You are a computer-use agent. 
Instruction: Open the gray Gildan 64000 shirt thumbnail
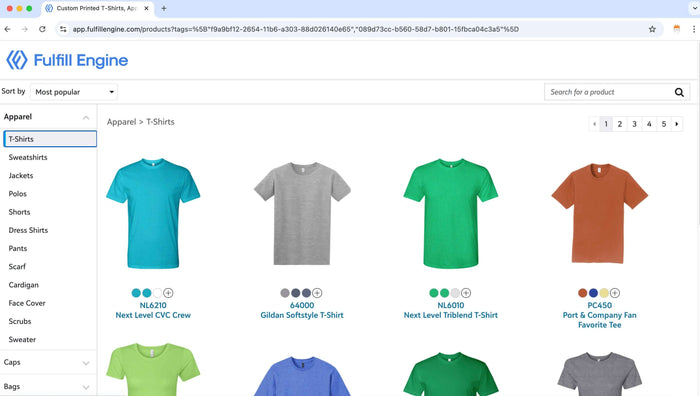[302, 213]
